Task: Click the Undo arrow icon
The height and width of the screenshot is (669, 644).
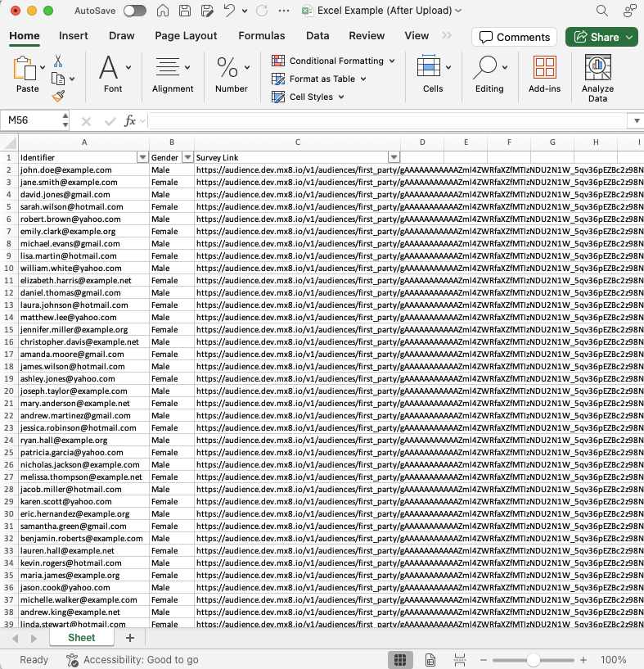Action: click(x=230, y=11)
